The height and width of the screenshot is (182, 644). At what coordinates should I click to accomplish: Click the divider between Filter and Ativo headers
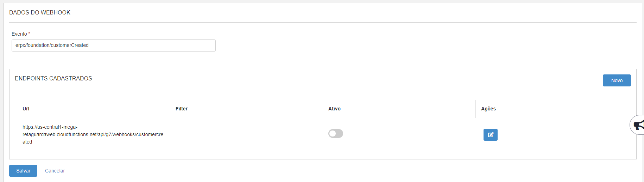(323, 109)
